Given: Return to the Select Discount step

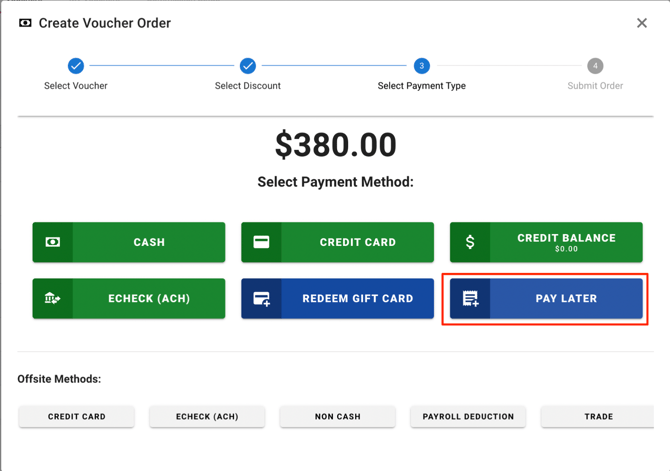Looking at the screenshot, I should point(248,66).
